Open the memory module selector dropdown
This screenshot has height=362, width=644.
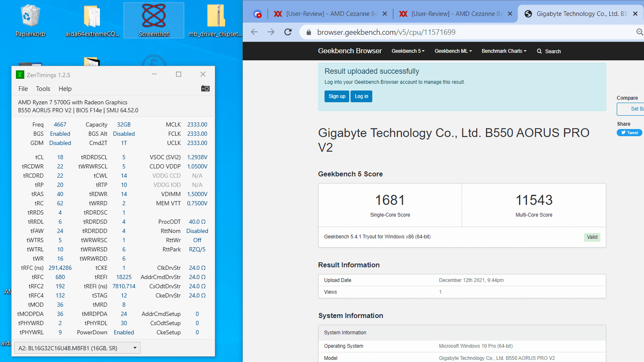tap(77, 348)
